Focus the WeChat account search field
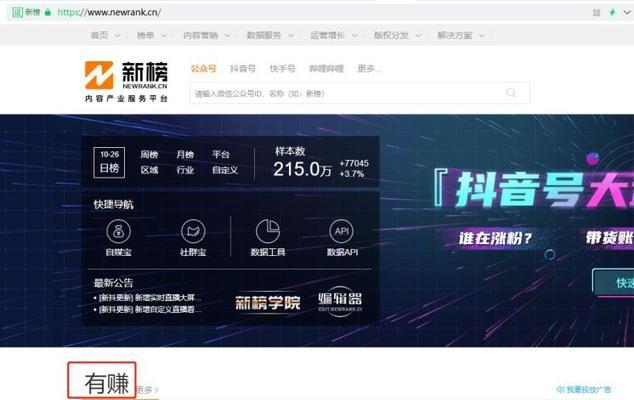This screenshot has height=400, width=634. click(359, 93)
